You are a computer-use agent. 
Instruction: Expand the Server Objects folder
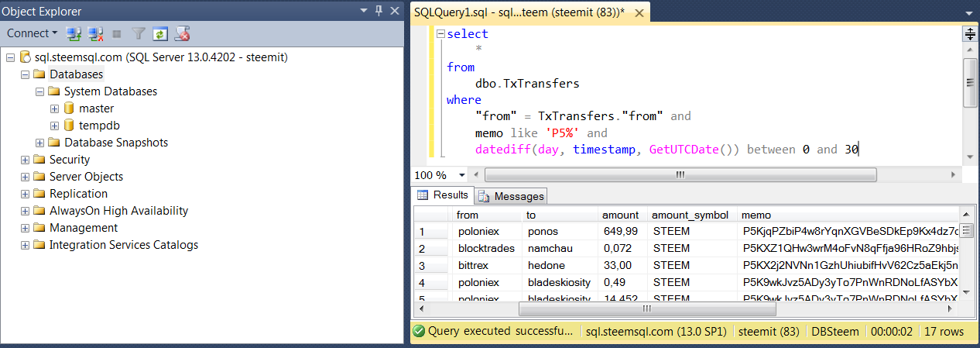25,177
